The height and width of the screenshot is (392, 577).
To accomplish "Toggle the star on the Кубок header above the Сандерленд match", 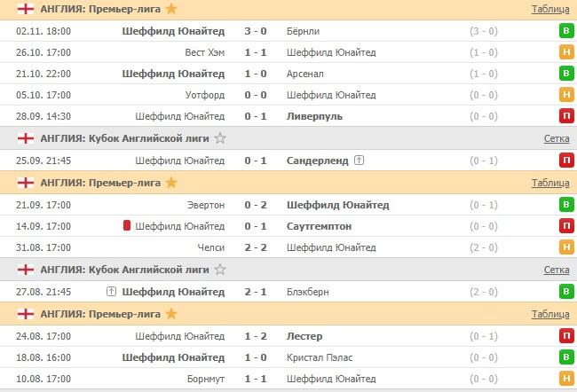I will pos(220,138).
